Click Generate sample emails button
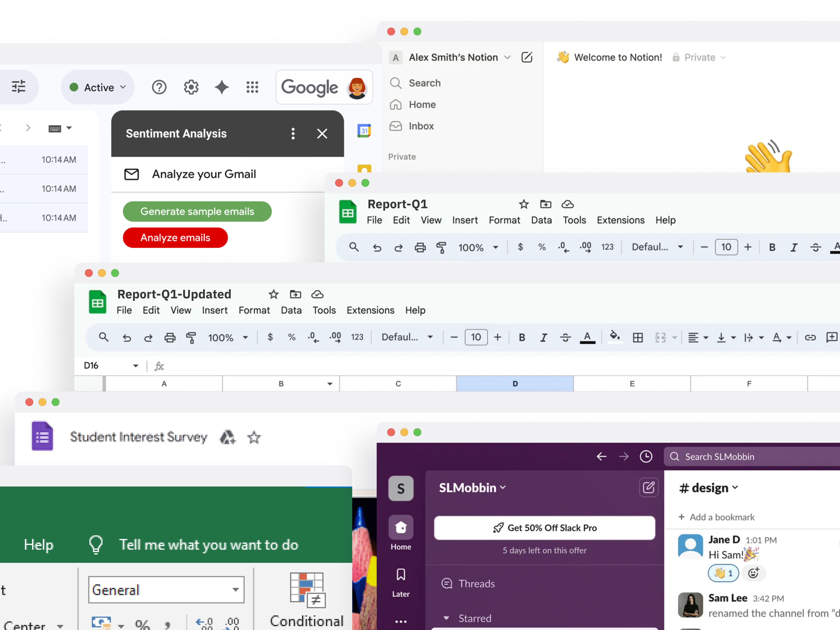This screenshot has width=840, height=630. coord(197,211)
